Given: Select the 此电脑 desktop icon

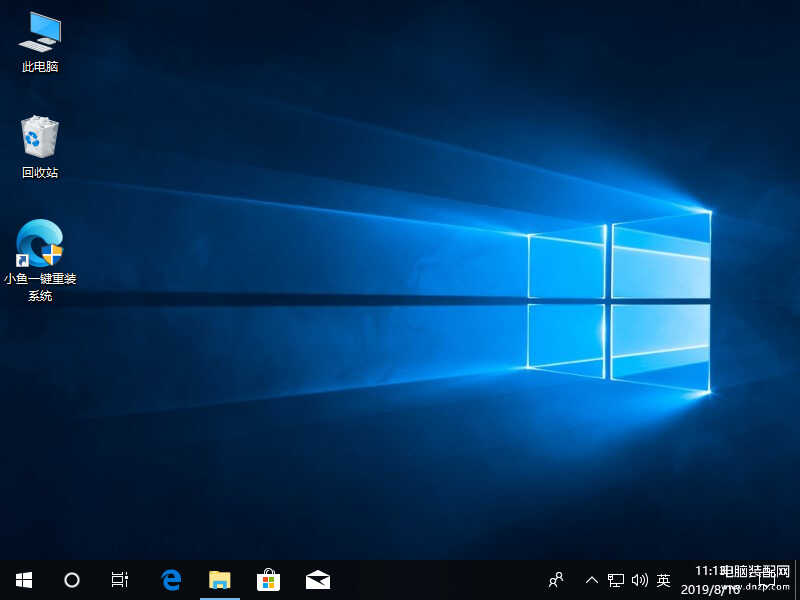Looking at the screenshot, I should pyautogui.click(x=40, y=42).
